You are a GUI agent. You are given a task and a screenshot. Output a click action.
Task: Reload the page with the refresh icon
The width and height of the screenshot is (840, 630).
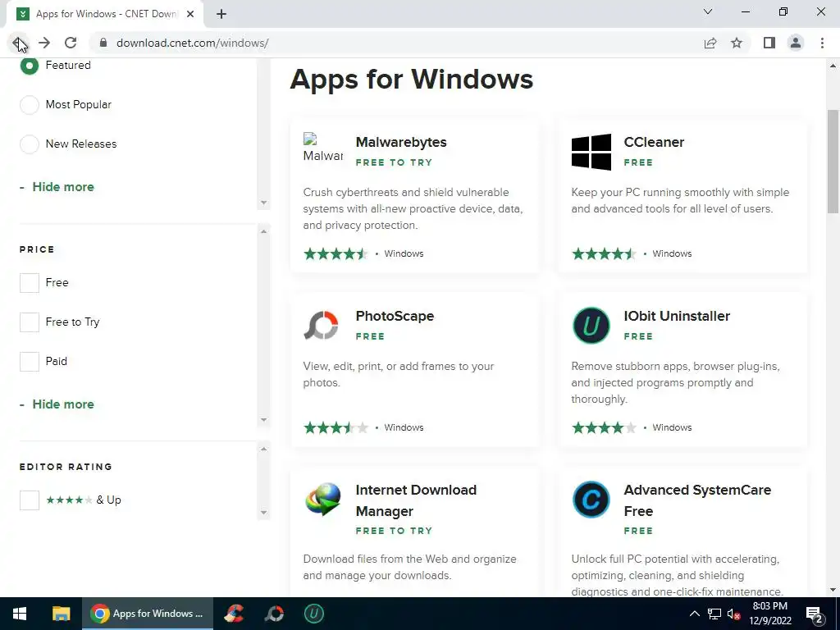tap(71, 43)
